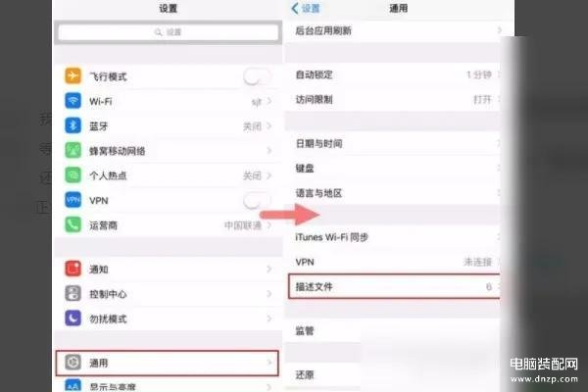Tap the Cellular (蜂窝移动网络) icon

coord(73,150)
